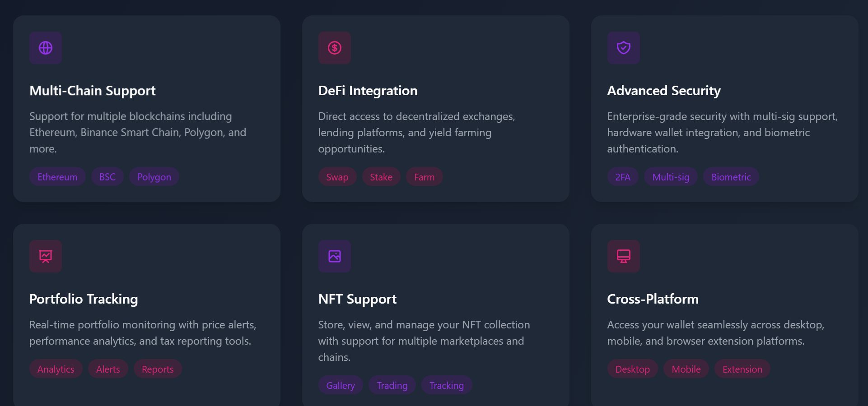
Task: Click the DeFi Integration heading
Action: click(x=368, y=91)
